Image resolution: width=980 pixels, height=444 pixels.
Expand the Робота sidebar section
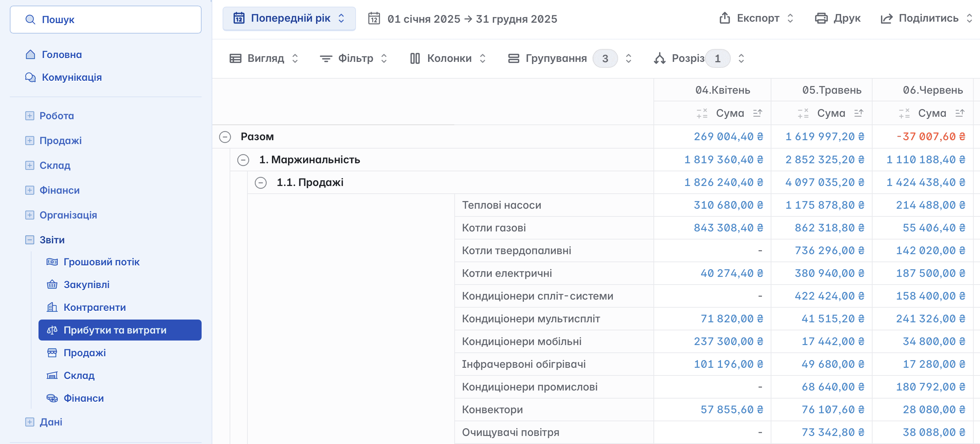pyautogui.click(x=30, y=116)
